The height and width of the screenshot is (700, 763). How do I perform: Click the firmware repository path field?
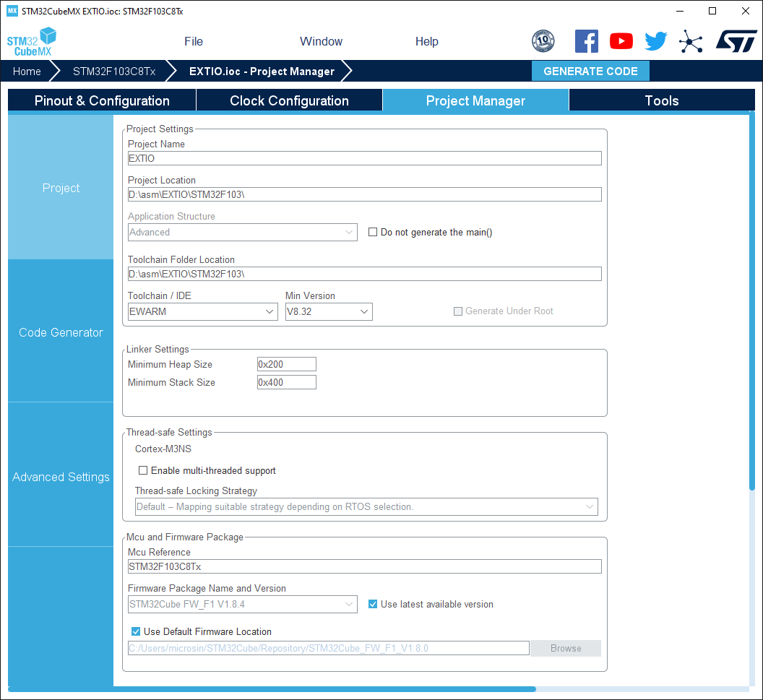(329, 648)
